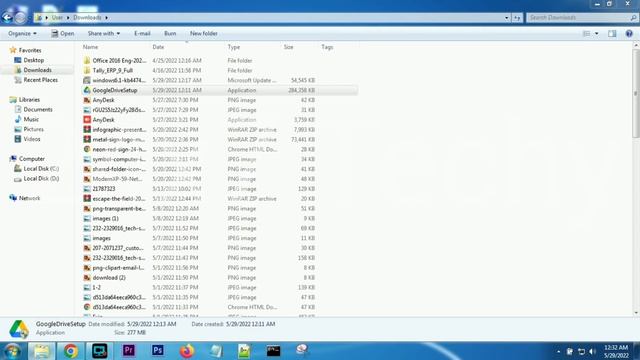Select the neon-red-sign Chrome HTML icon
640x360 pixels.
(87, 149)
